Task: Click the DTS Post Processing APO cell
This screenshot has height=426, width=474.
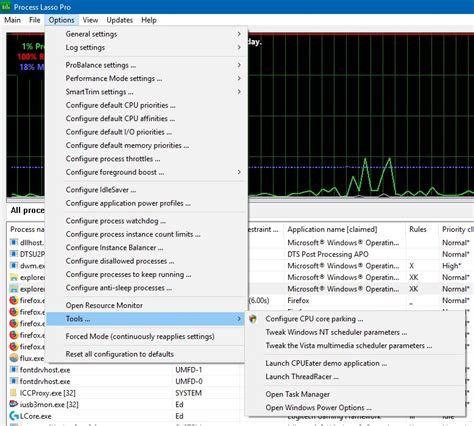Action: (328, 254)
